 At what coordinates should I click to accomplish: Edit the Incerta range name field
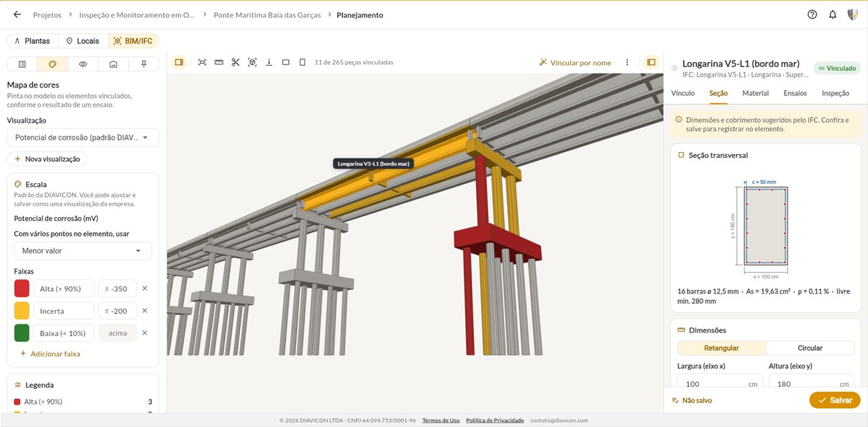click(64, 311)
